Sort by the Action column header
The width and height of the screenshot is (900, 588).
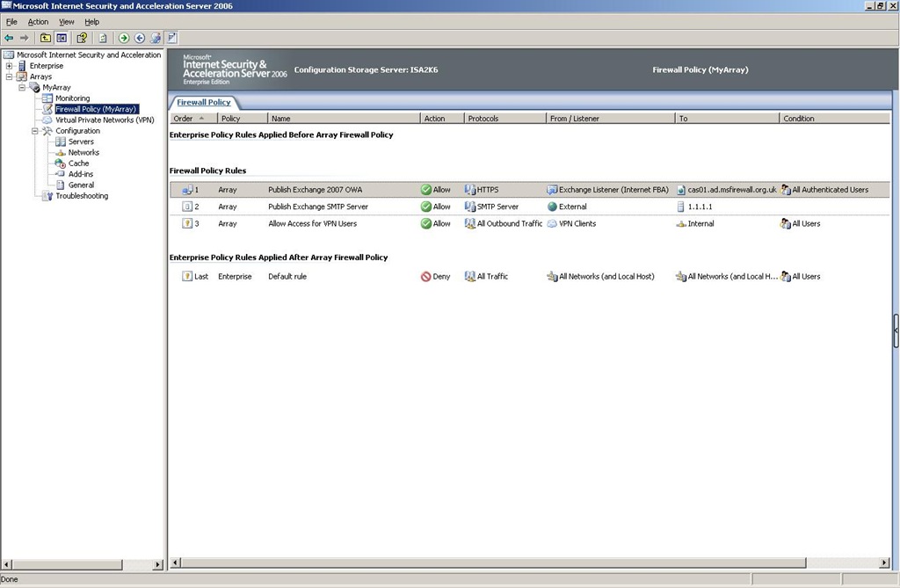pyautogui.click(x=442, y=119)
